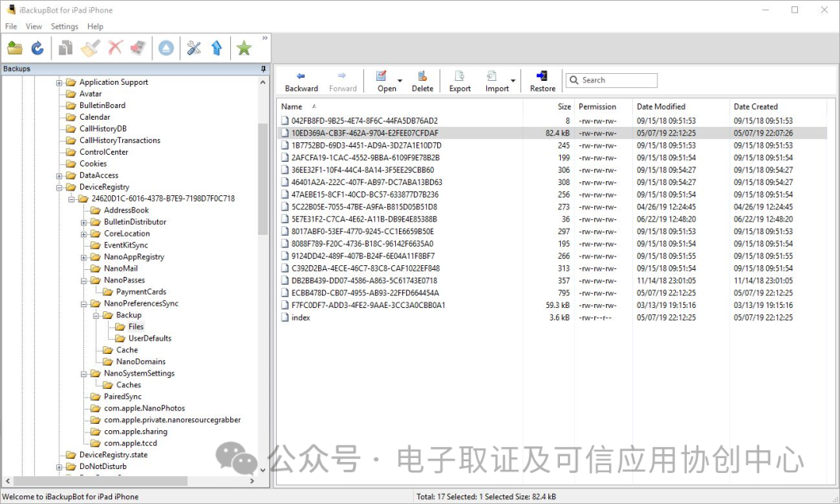
Task: Click the Search input field
Action: (612, 80)
